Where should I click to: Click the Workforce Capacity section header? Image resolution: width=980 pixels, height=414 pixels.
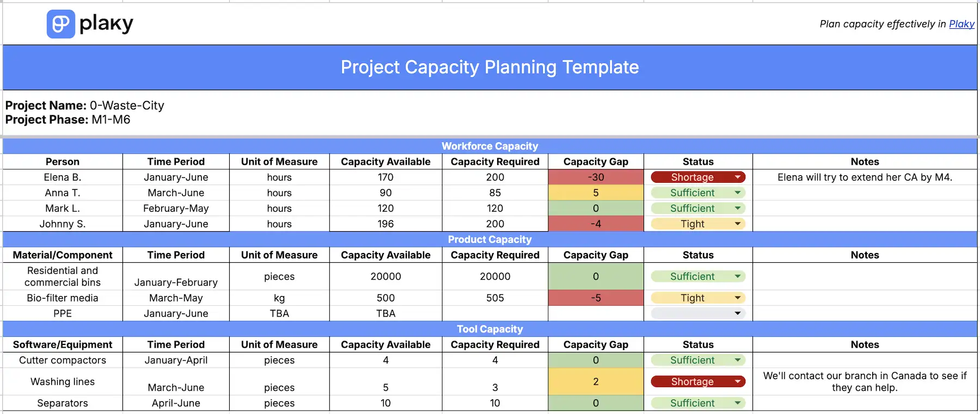coord(489,146)
